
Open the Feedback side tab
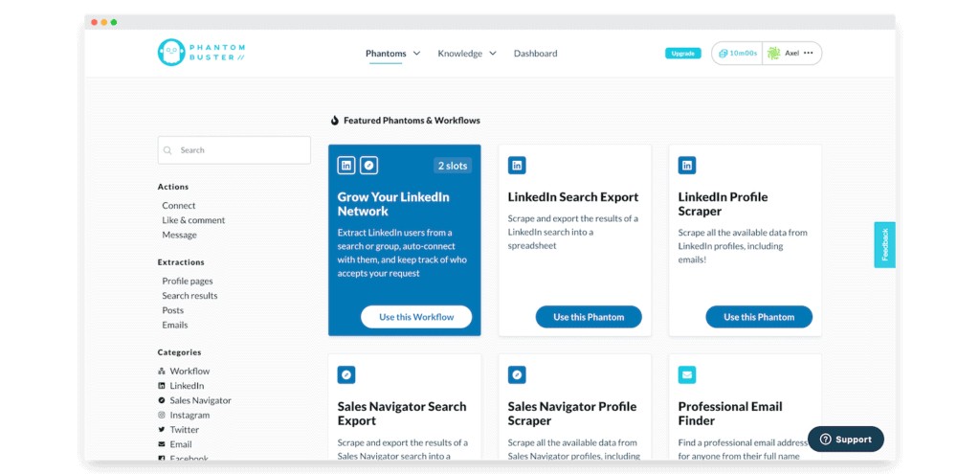(x=884, y=244)
